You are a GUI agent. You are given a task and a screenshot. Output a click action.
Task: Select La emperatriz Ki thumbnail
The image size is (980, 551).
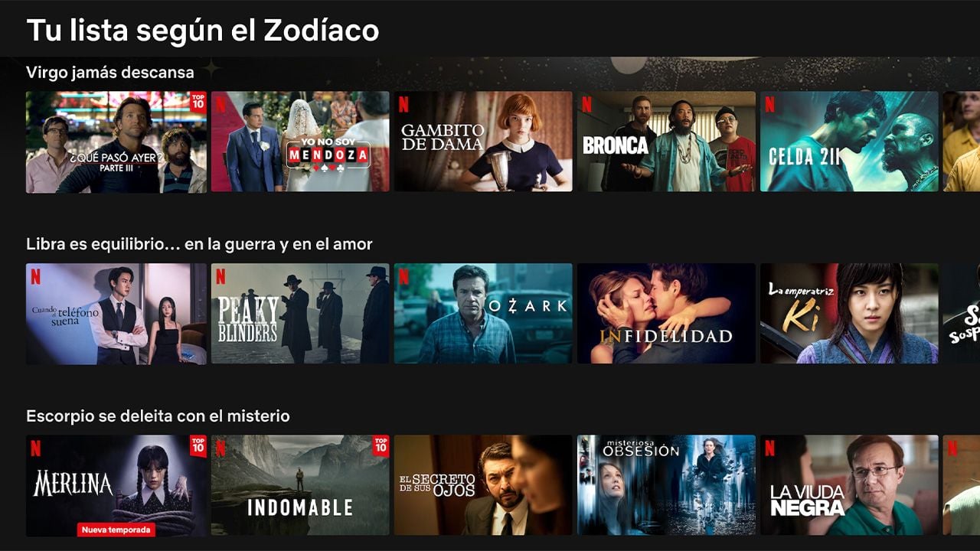click(x=849, y=314)
